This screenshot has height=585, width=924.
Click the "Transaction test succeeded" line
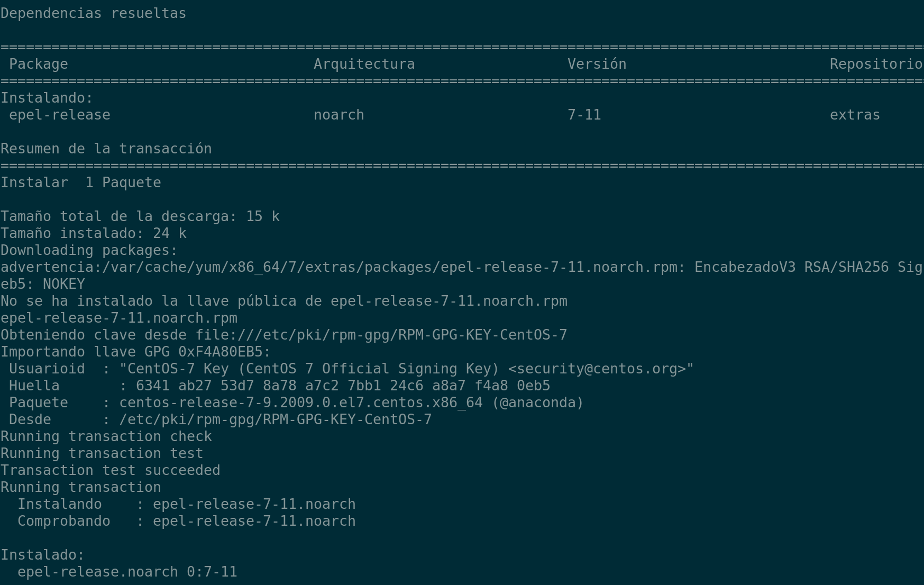point(110,470)
